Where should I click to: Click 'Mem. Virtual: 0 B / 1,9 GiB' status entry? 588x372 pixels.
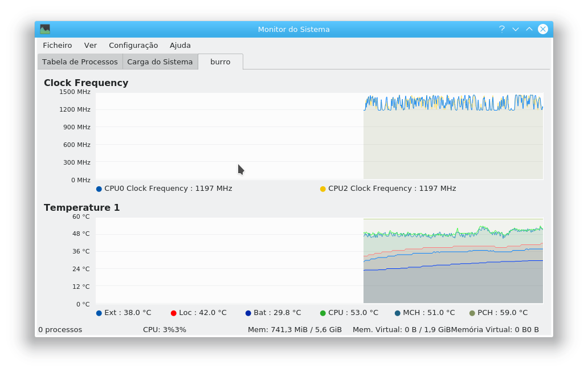(402, 330)
